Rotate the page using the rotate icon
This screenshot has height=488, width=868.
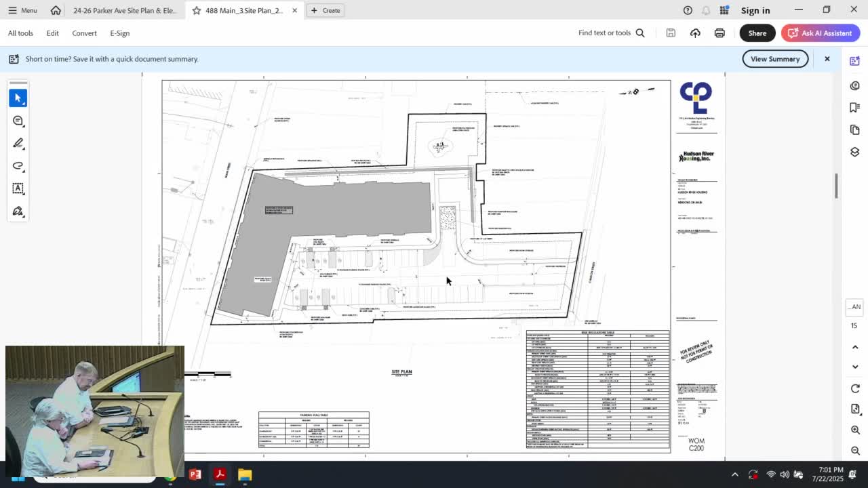tap(854, 388)
